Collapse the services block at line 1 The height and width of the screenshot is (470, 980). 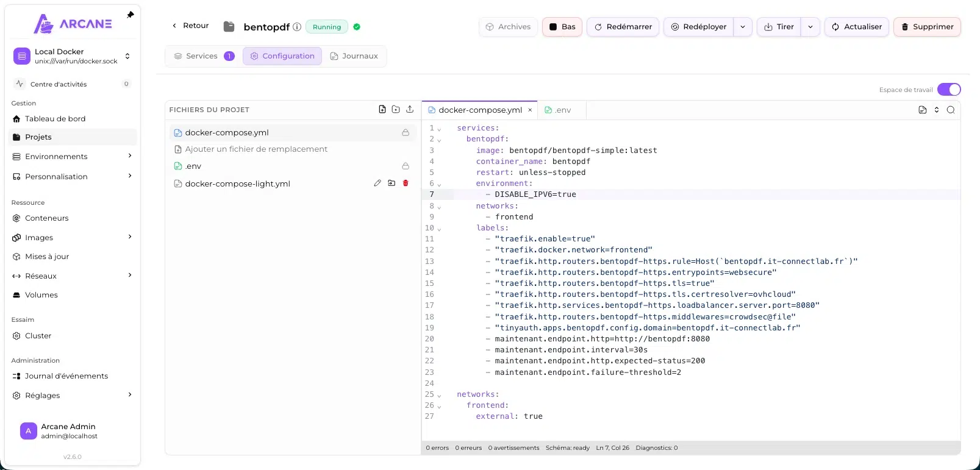[x=439, y=129]
